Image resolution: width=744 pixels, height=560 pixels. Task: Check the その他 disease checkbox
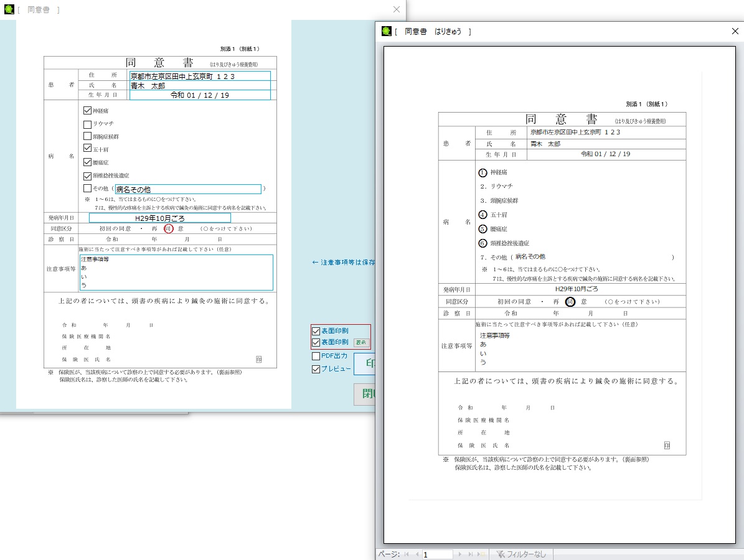87,189
